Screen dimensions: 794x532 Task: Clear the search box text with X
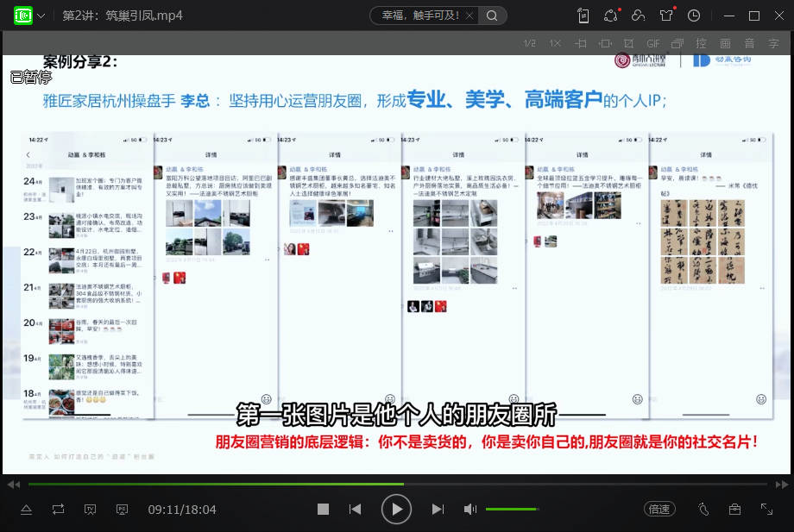(469, 16)
